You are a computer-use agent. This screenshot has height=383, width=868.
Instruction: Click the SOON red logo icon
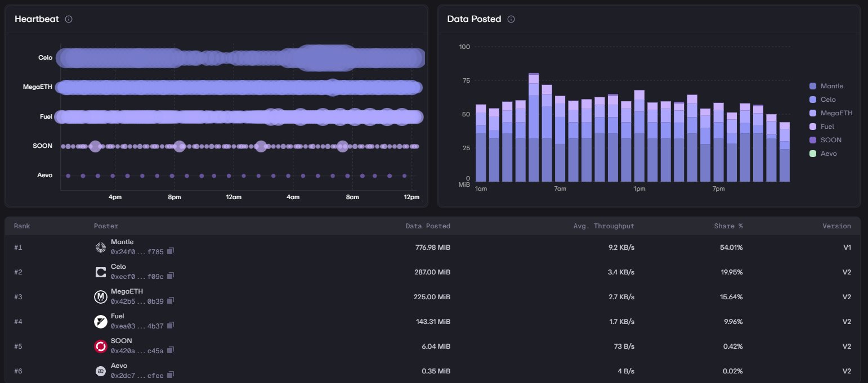[x=101, y=346]
